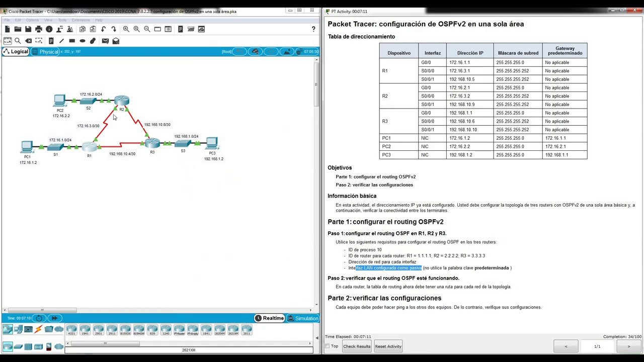Click the Print icon

coord(39,29)
